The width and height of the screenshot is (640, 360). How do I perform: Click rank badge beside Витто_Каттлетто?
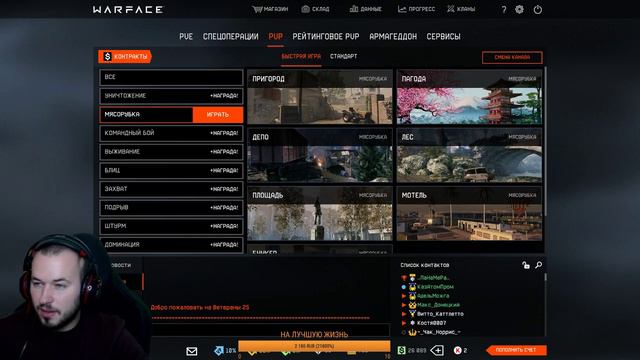point(413,314)
